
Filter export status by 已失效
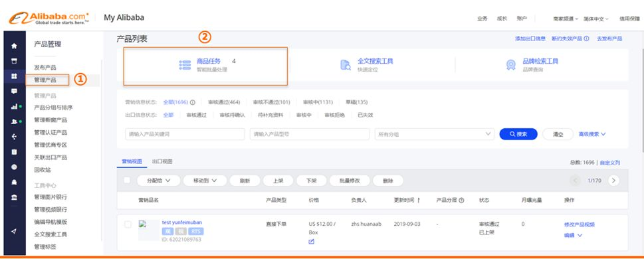click(x=365, y=116)
